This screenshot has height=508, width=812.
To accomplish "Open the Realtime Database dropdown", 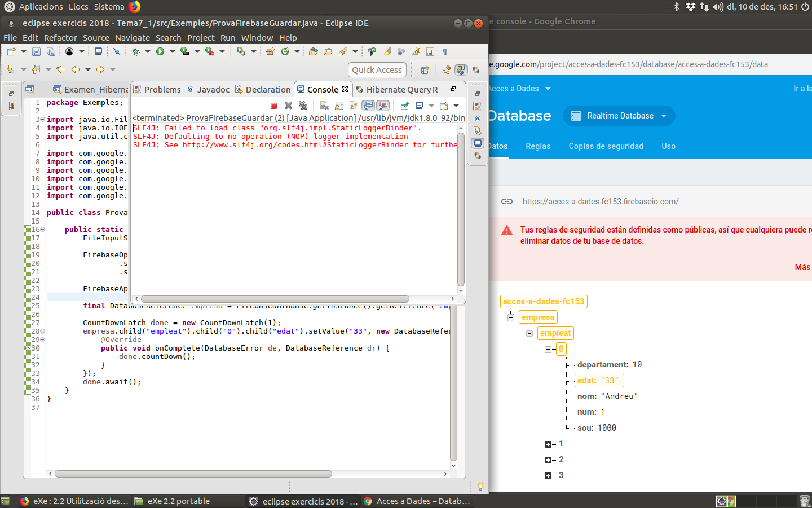I will point(619,116).
